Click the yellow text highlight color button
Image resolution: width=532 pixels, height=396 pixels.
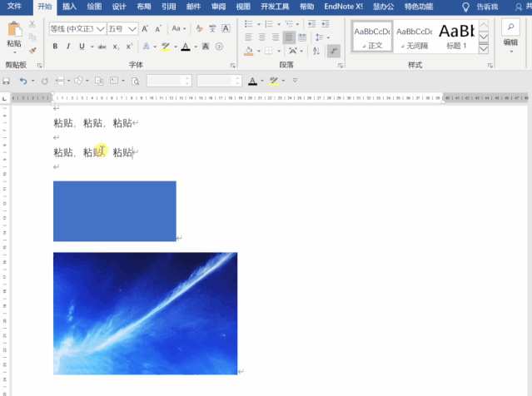165,47
